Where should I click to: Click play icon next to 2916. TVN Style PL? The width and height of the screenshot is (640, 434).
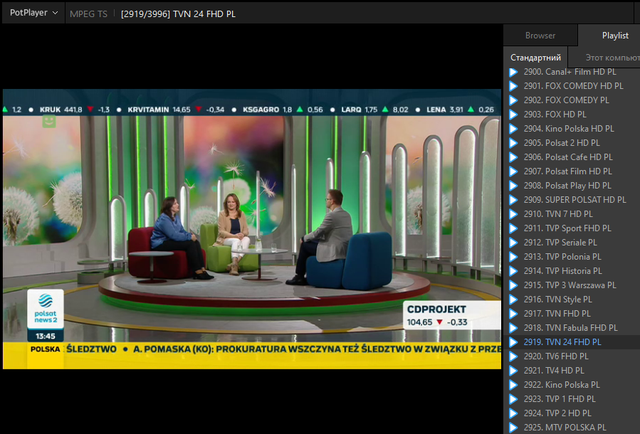pos(513,300)
